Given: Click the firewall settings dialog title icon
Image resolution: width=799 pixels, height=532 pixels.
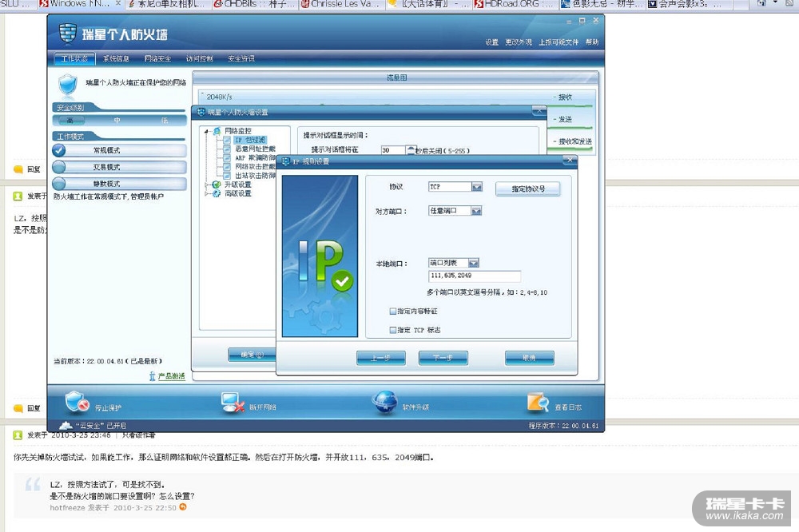Looking at the screenshot, I should 201,112.
